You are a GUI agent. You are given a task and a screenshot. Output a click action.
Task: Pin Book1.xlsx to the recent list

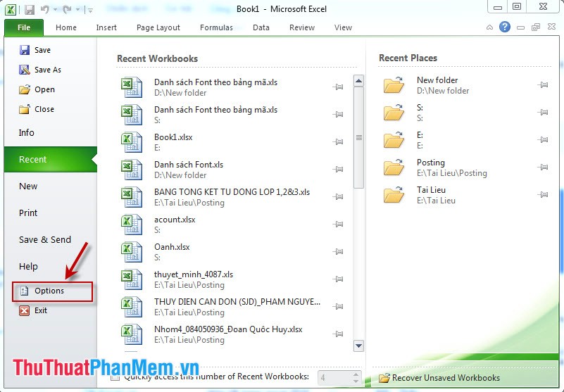pyautogui.click(x=338, y=142)
